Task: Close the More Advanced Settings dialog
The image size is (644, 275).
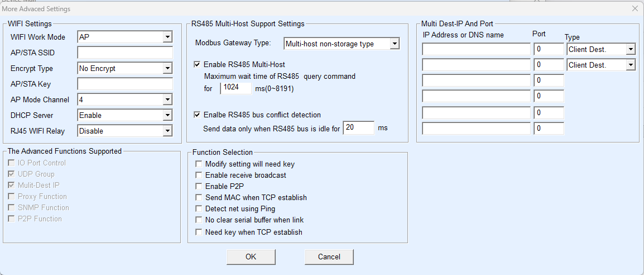Action: coord(635,9)
